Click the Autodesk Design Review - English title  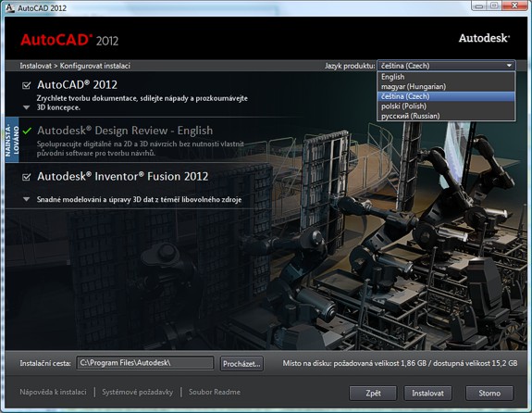(x=125, y=131)
